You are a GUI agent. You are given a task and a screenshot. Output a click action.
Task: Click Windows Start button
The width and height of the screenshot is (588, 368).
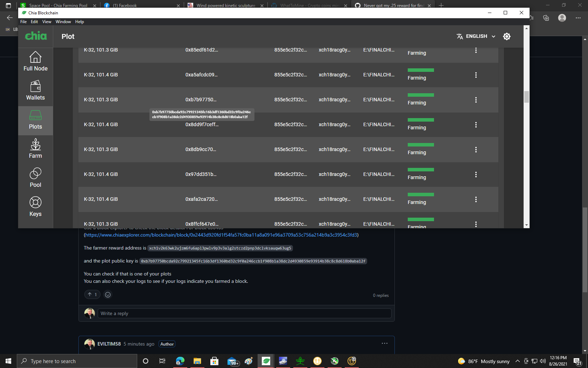click(x=8, y=361)
